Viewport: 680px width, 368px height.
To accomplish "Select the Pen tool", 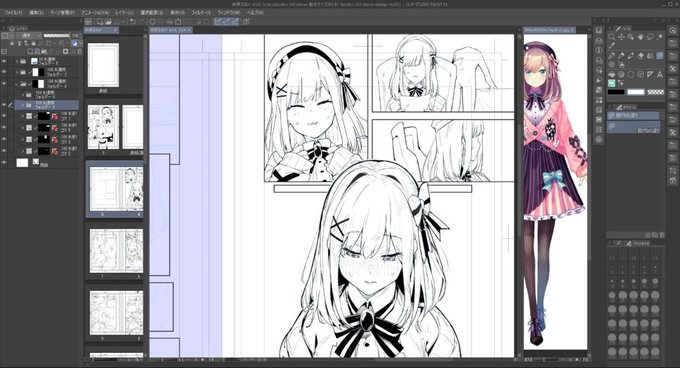I will pos(611,55).
